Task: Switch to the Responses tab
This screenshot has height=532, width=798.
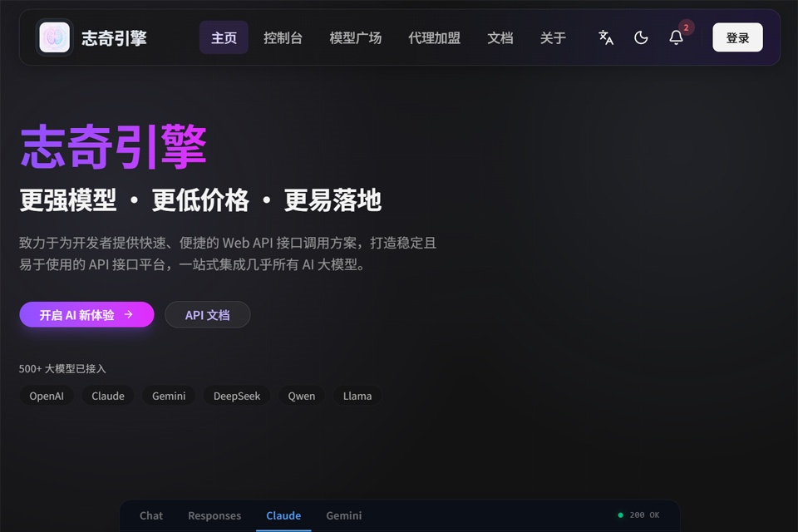Action: pos(214,515)
